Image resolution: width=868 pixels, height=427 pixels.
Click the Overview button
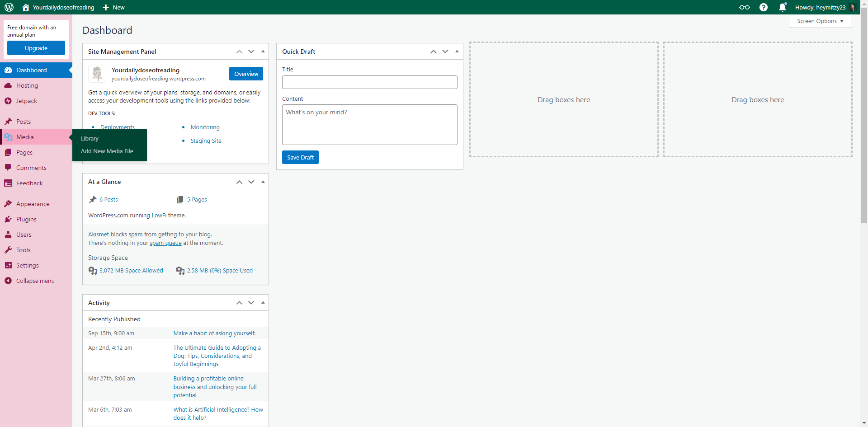pyautogui.click(x=246, y=74)
